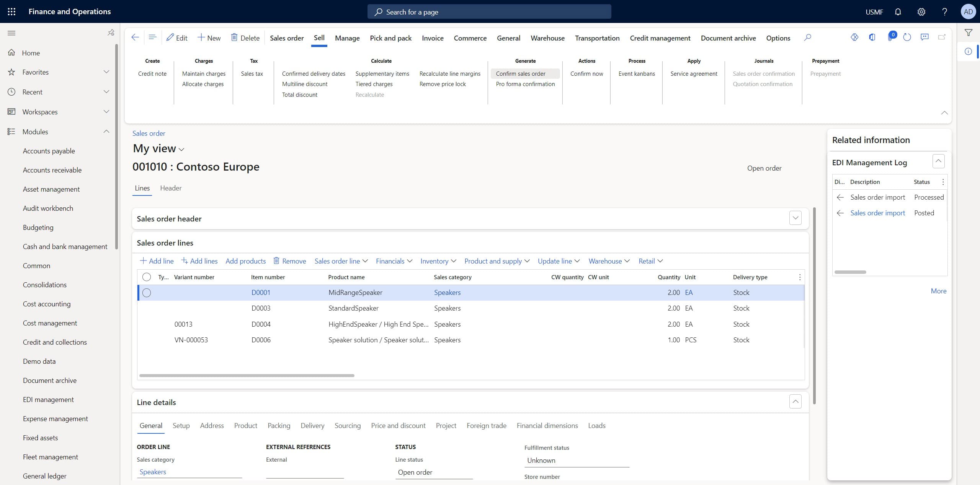Click the order lines horizontal scrollbar
Viewport: 980px width, 485px height.
tap(247, 376)
